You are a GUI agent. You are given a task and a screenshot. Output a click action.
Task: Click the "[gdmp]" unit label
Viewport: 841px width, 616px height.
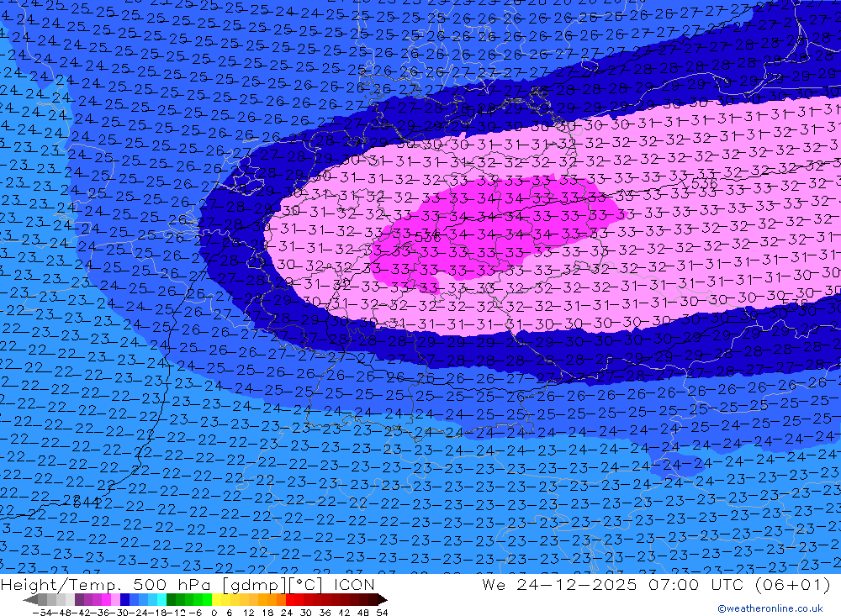(256, 585)
